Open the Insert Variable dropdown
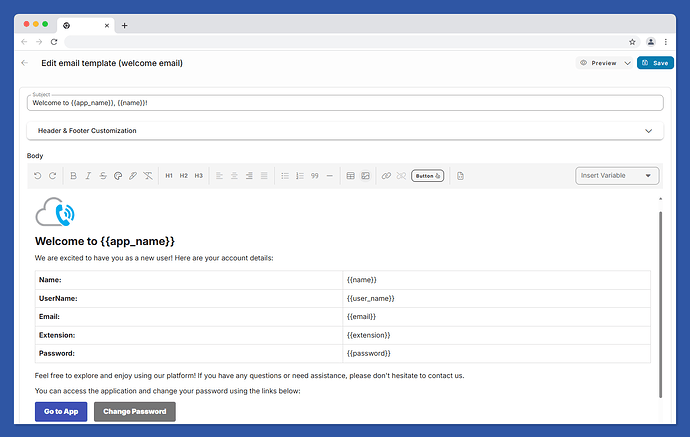Image resolution: width=690 pixels, height=437 pixels. pos(617,176)
